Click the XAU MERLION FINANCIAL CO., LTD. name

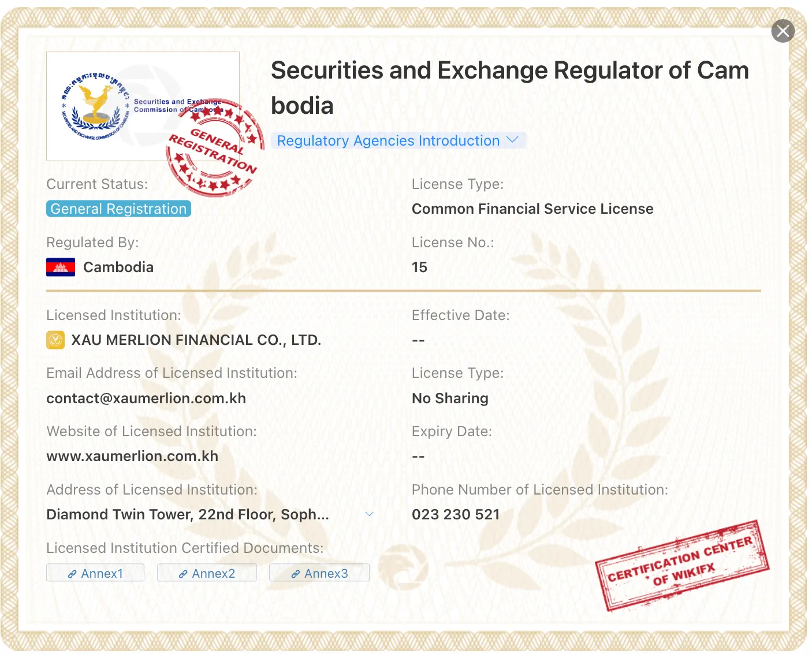click(x=196, y=340)
